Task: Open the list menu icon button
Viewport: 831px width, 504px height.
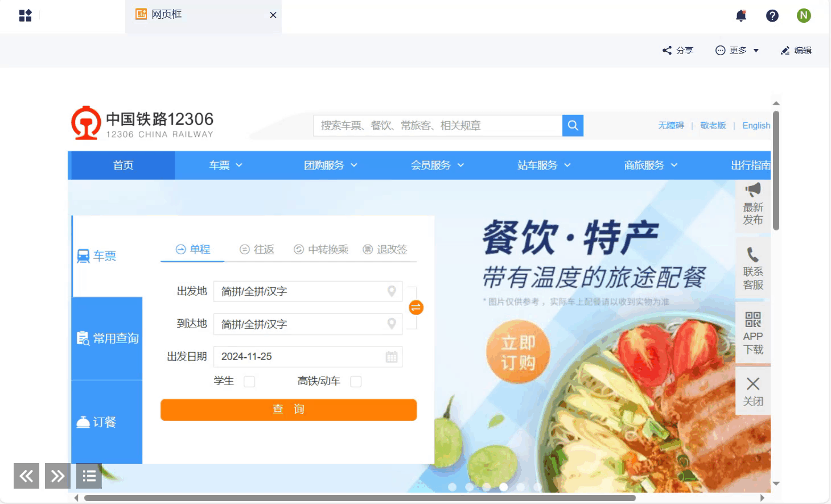Action: point(89,476)
